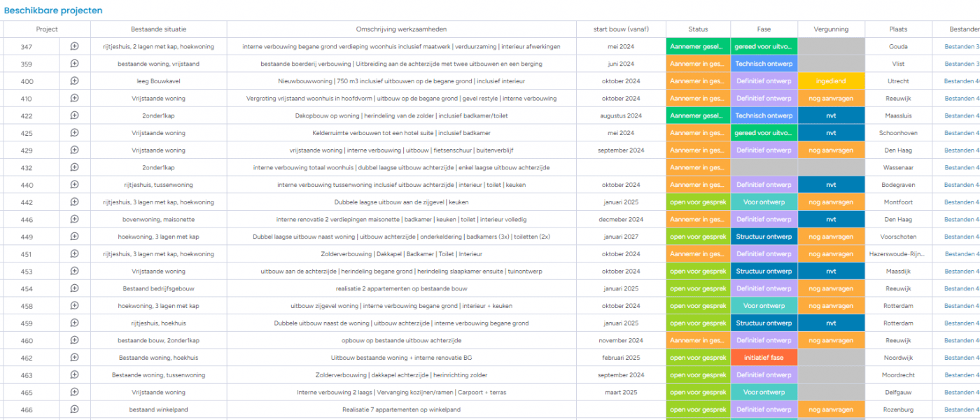The width and height of the screenshot is (980, 420).
Task: Click the 'Beschikbare projecten' heading
Action: click(x=53, y=10)
